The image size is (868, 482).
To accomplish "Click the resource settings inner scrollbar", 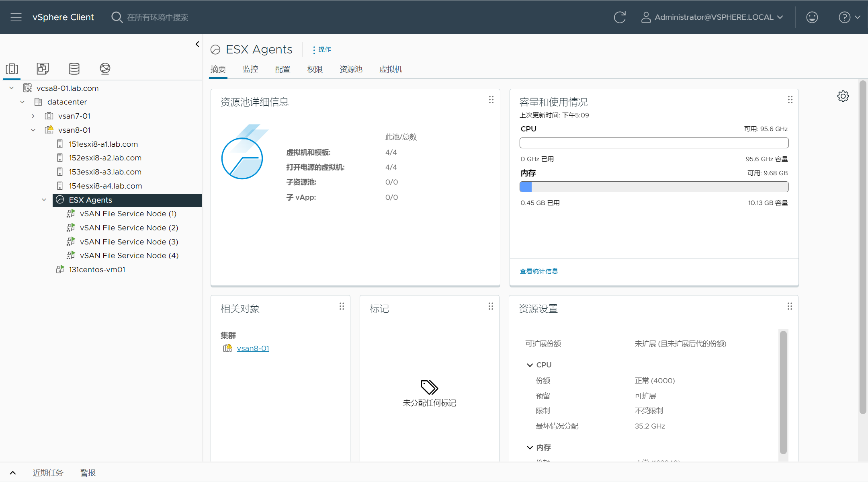I will coord(783,392).
